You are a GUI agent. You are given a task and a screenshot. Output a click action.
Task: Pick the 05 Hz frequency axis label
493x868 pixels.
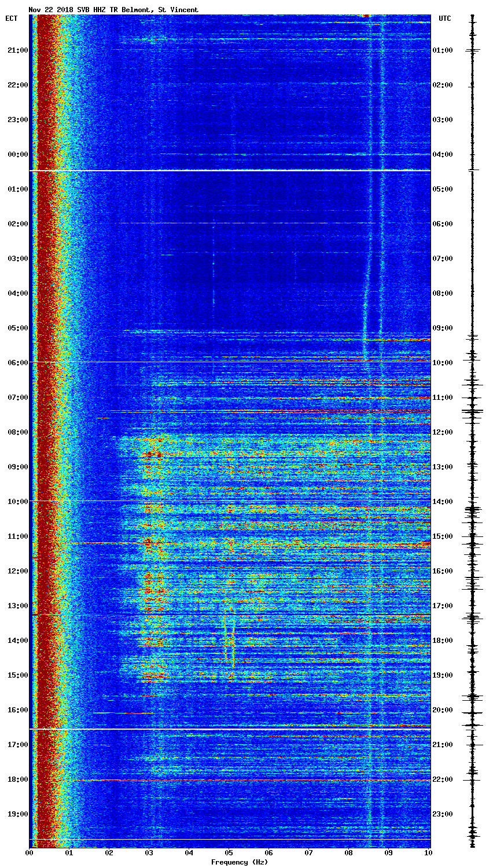pyautogui.click(x=229, y=853)
